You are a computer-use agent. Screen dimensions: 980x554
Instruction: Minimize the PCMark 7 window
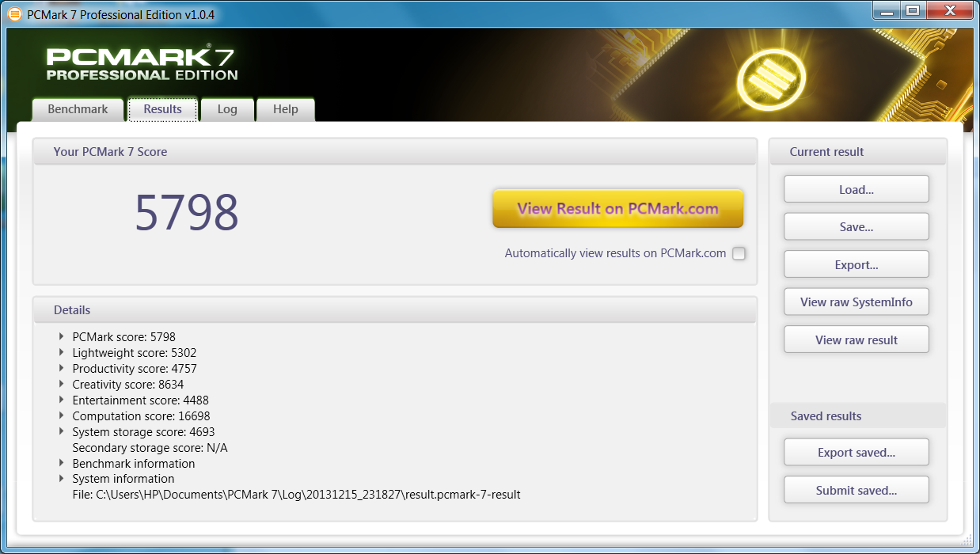886,10
